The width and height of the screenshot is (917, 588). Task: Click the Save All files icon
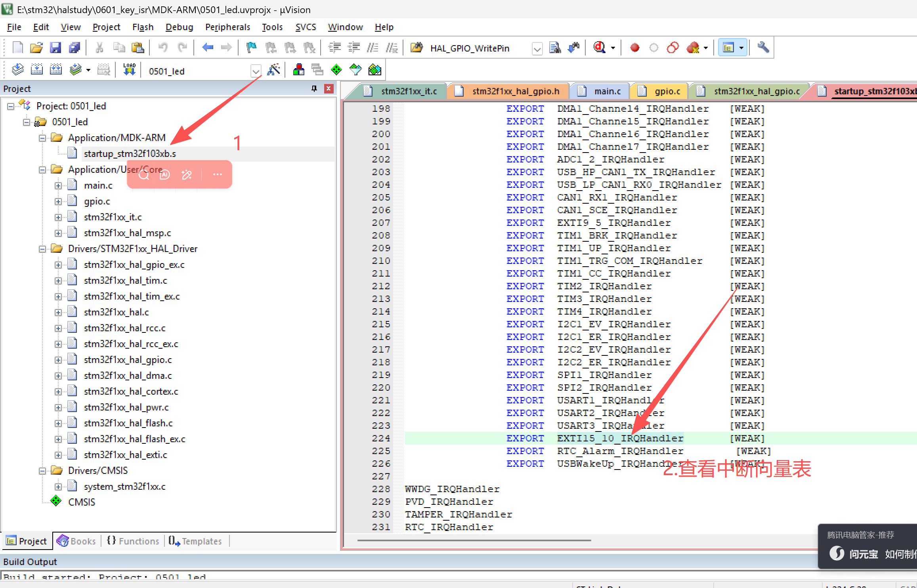(75, 48)
